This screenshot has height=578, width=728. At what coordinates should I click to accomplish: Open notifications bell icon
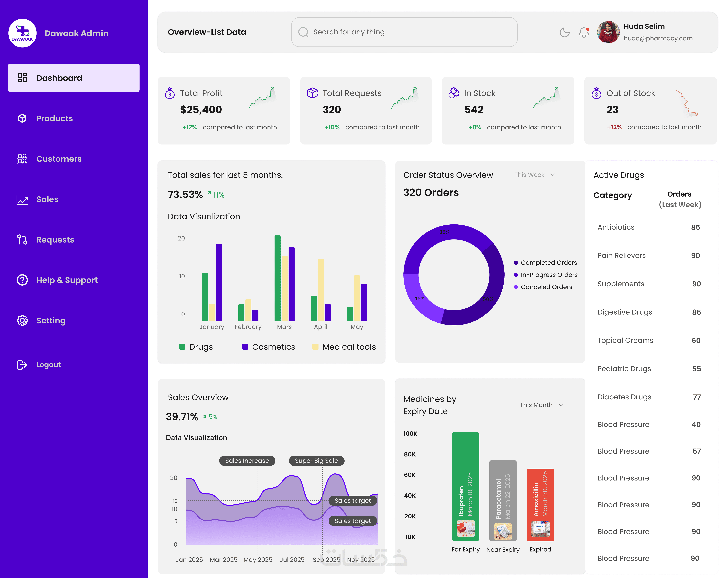(x=584, y=32)
